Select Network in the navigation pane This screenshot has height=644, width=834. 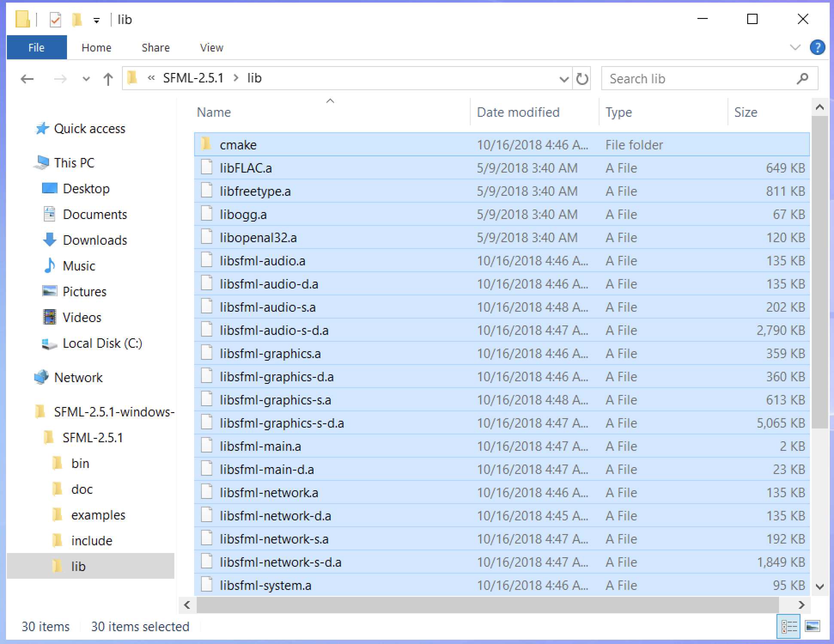coord(78,377)
